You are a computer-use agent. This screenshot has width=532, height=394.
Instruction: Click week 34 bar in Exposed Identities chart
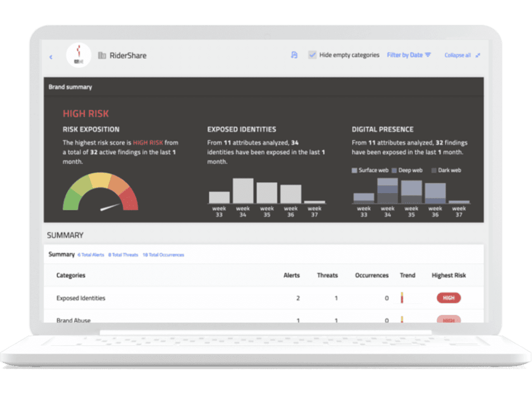[243, 191]
